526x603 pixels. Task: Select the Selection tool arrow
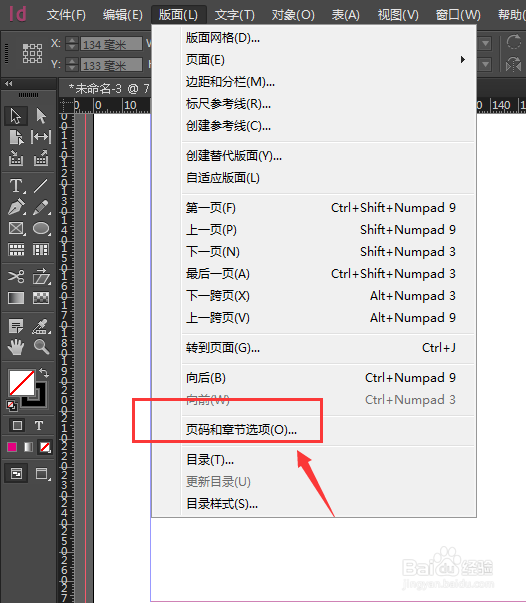click(x=16, y=116)
